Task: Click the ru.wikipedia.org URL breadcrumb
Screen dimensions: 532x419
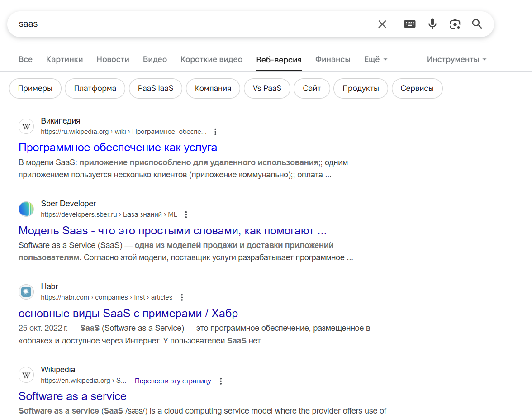Action: [123, 132]
